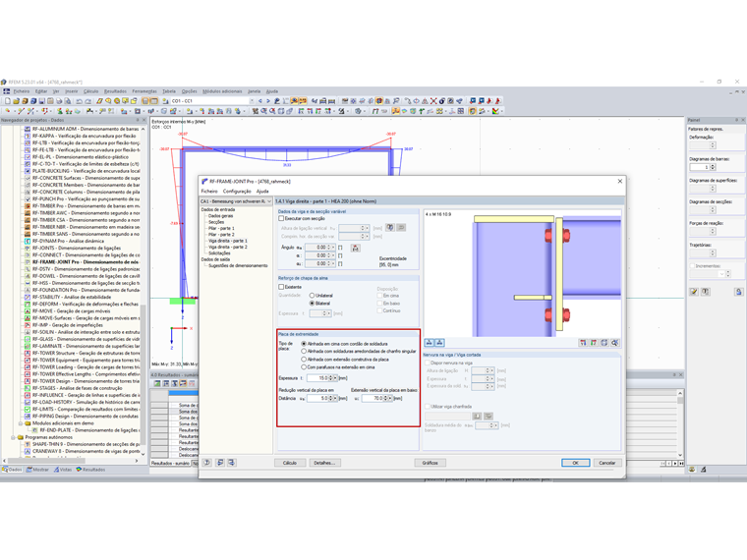Screen dimensions: 747x560
Task: Click Espessura t stepper arrows
Action: point(329,378)
